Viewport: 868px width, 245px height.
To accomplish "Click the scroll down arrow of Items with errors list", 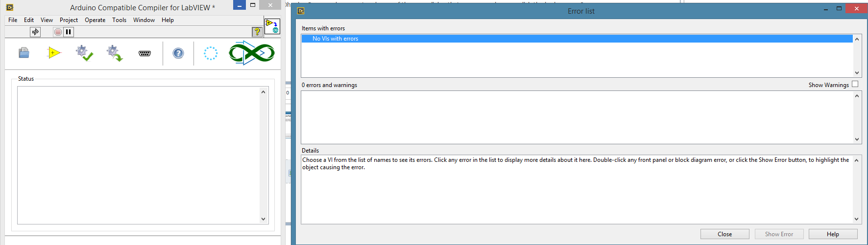I will 857,72.
